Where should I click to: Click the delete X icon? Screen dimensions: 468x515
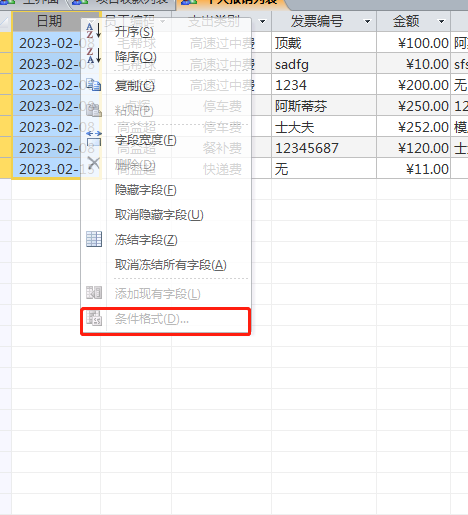point(94,163)
